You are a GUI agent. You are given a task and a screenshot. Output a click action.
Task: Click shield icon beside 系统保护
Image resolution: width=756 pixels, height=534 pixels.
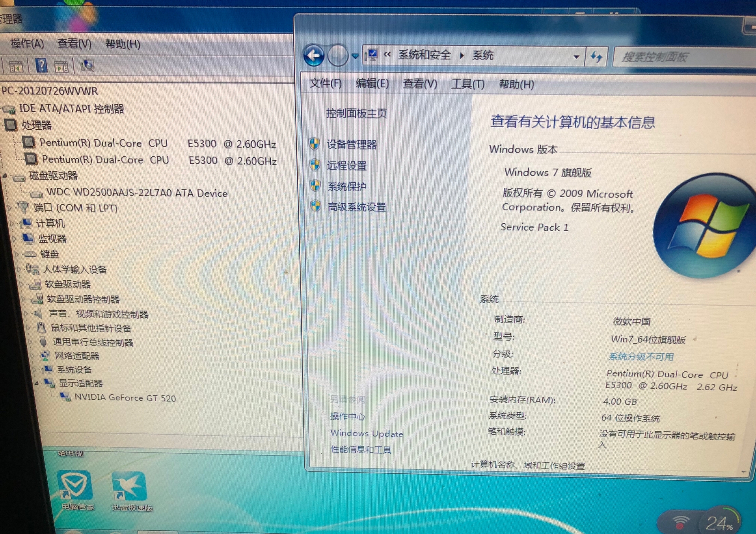[x=315, y=185]
